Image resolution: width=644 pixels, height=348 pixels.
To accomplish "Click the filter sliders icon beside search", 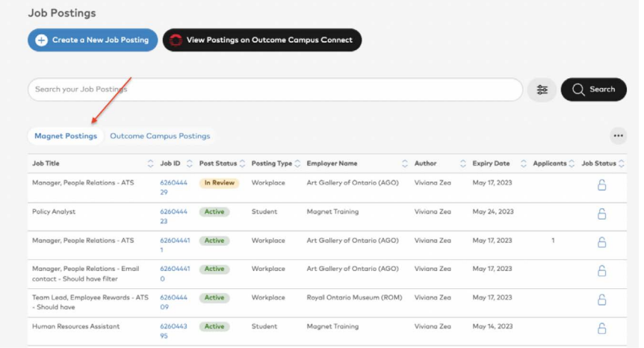I will [542, 90].
